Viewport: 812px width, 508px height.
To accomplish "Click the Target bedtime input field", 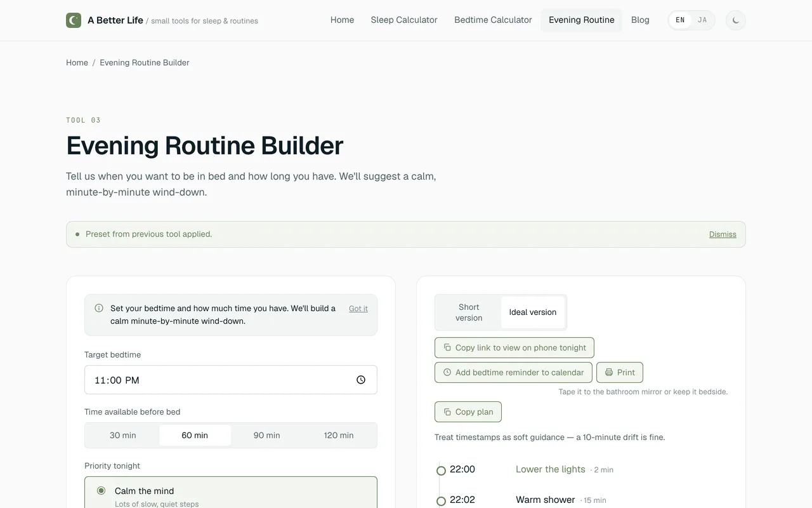I will pos(231,380).
